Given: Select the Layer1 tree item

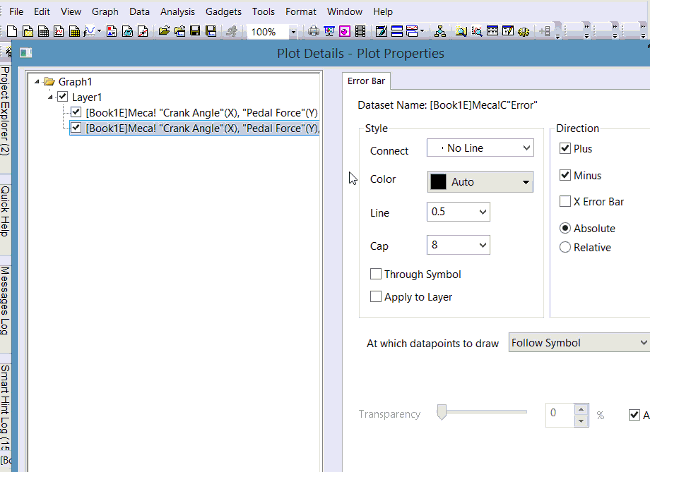Looking at the screenshot, I should point(87,97).
